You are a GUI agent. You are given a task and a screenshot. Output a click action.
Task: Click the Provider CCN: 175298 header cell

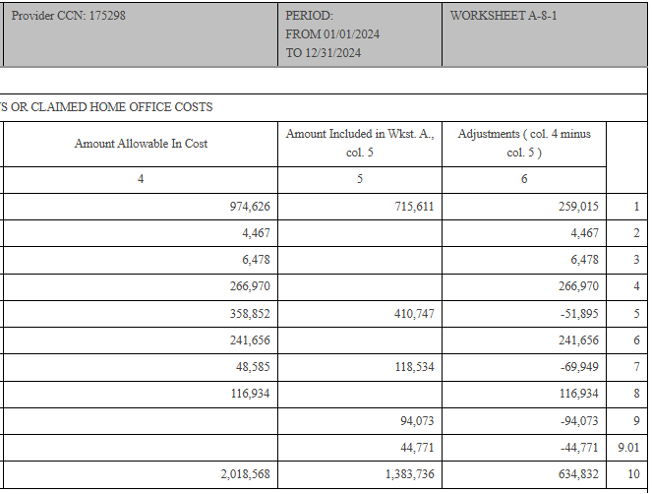pos(68,17)
